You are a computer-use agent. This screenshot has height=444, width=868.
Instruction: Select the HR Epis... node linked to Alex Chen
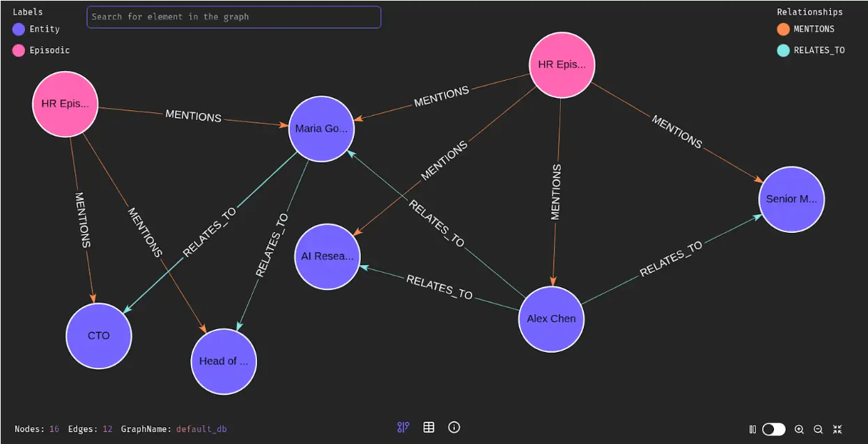click(x=562, y=65)
